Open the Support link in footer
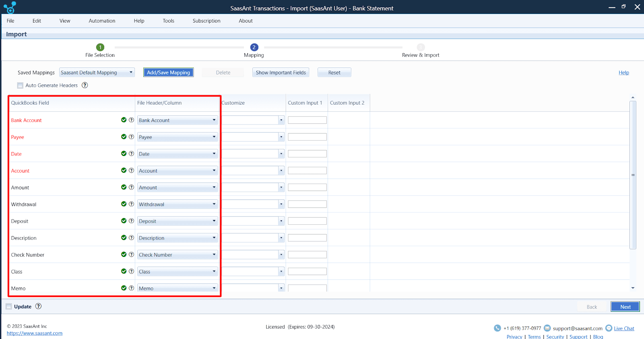This screenshot has height=339, width=644. tap(578, 337)
